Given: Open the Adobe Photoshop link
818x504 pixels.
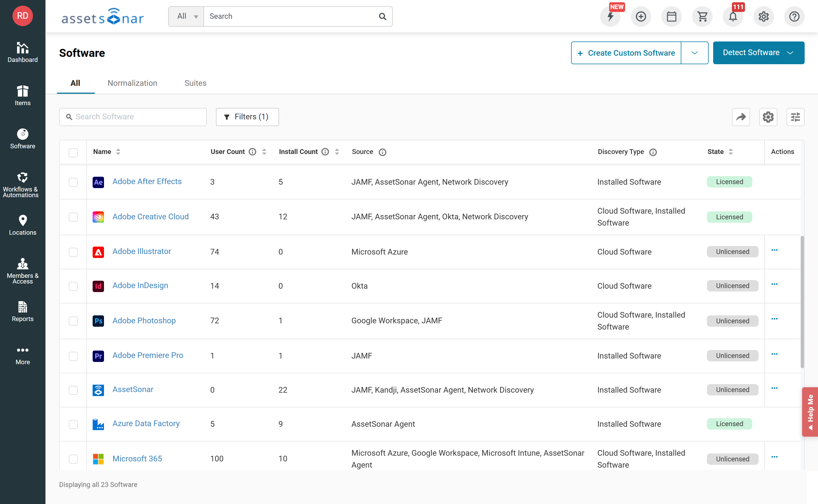Looking at the screenshot, I should coord(144,320).
